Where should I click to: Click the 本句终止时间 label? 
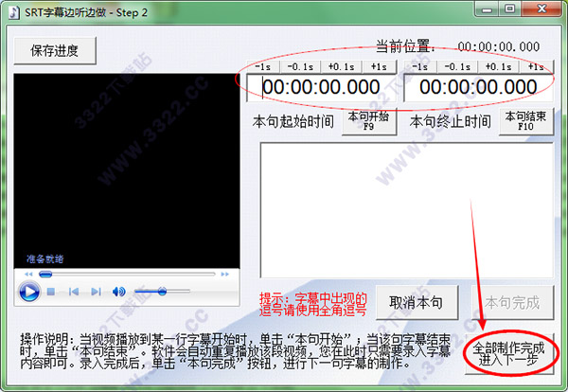pyautogui.click(x=451, y=121)
